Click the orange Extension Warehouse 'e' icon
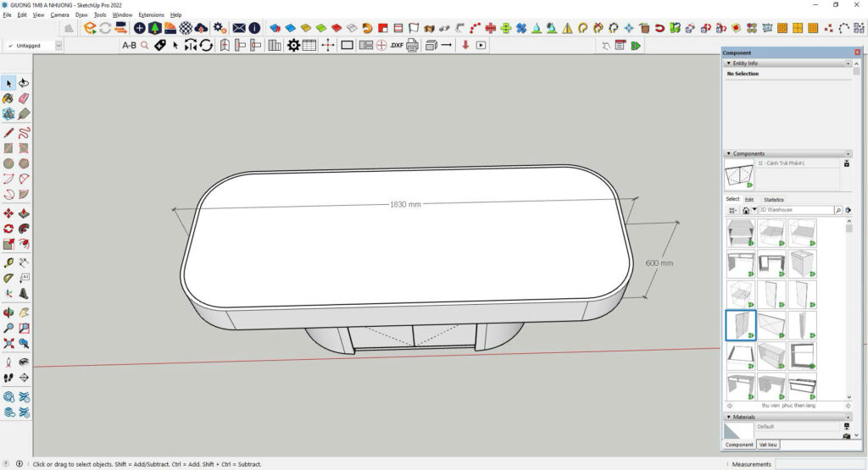The height and width of the screenshot is (470, 868). pyautogui.click(x=90, y=28)
